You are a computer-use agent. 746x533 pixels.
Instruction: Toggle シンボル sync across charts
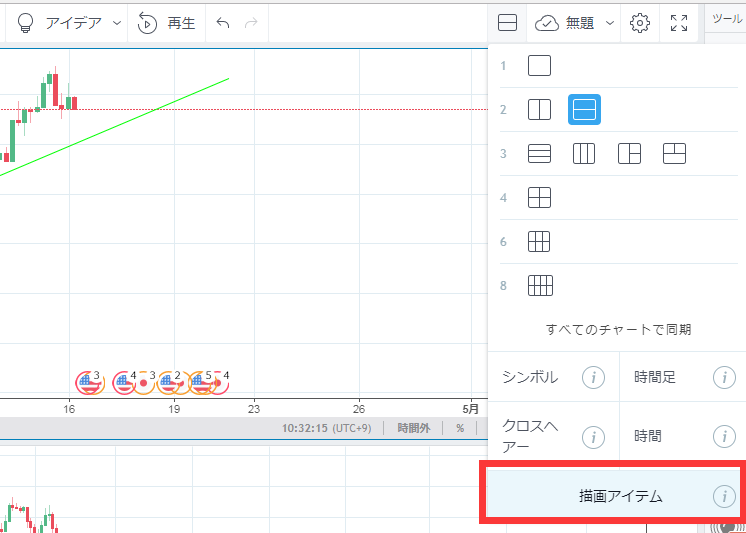[x=553, y=378]
